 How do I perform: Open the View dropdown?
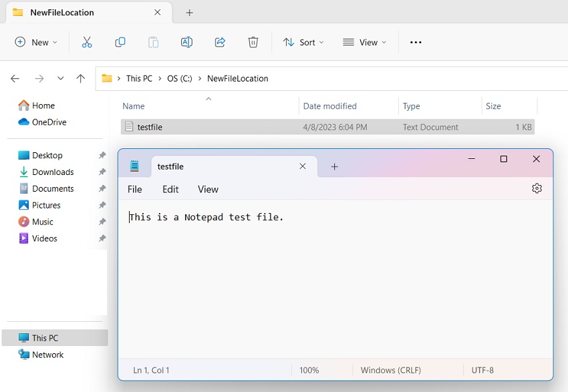click(x=364, y=41)
